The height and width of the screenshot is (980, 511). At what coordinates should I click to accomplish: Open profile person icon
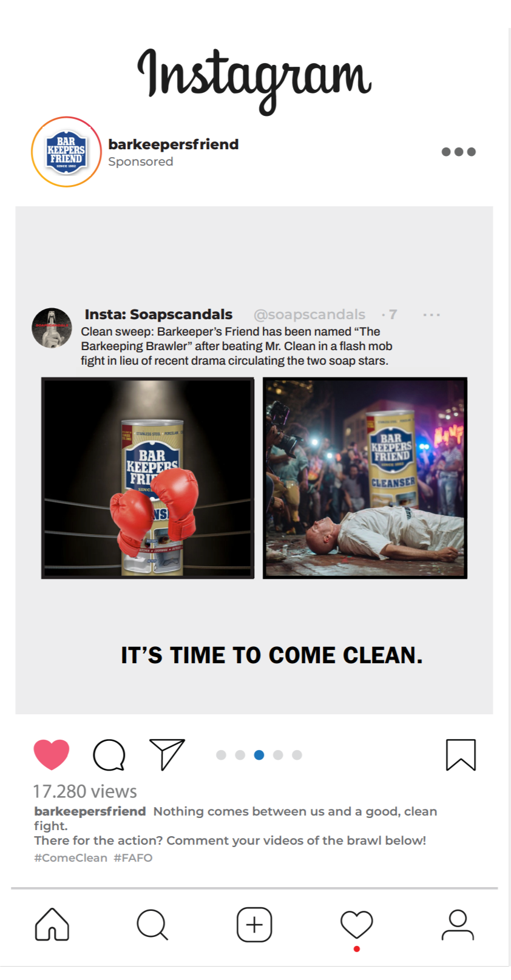(x=458, y=925)
